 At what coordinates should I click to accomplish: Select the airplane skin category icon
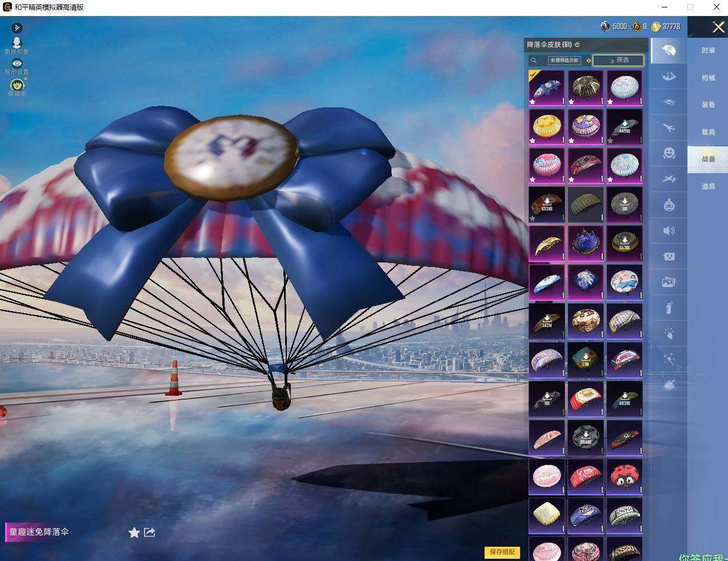(669, 128)
